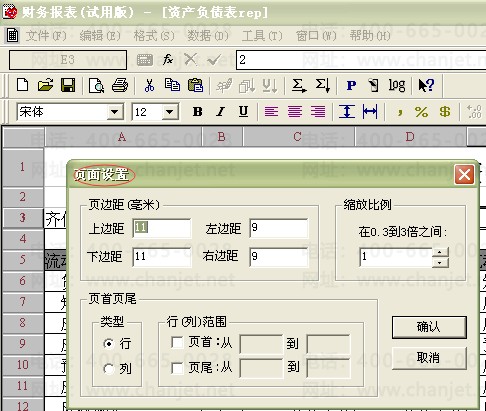Expand the font size 12 dropdown
Image resolution: width=486 pixels, height=411 pixels.
point(170,112)
